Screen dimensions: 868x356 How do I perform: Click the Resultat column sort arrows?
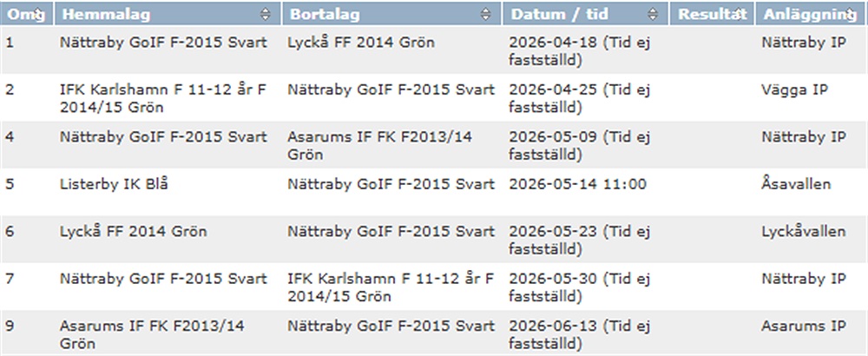[740, 14]
